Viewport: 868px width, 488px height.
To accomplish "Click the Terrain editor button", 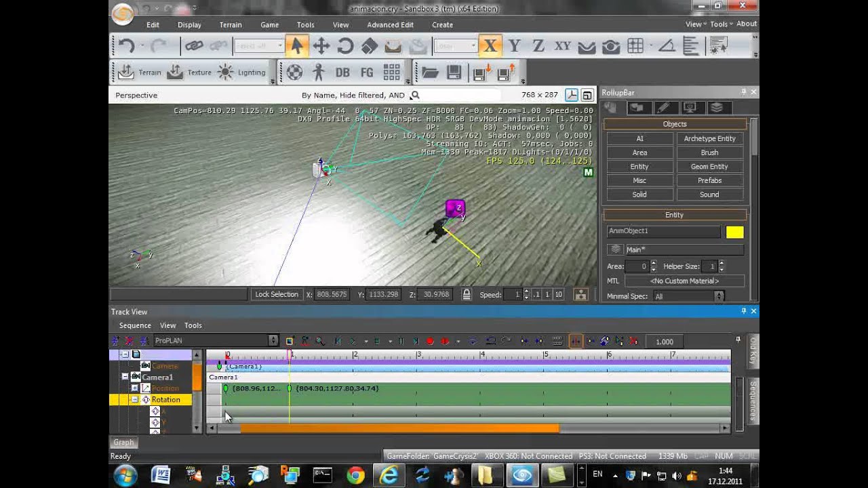I will (140, 73).
